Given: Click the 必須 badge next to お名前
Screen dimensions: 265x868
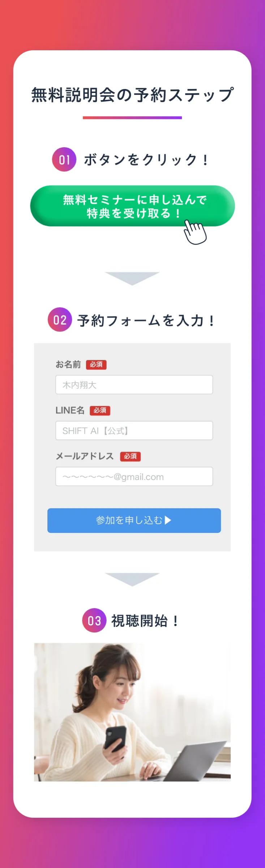Looking at the screenshot, I should (x=97, y=365).
